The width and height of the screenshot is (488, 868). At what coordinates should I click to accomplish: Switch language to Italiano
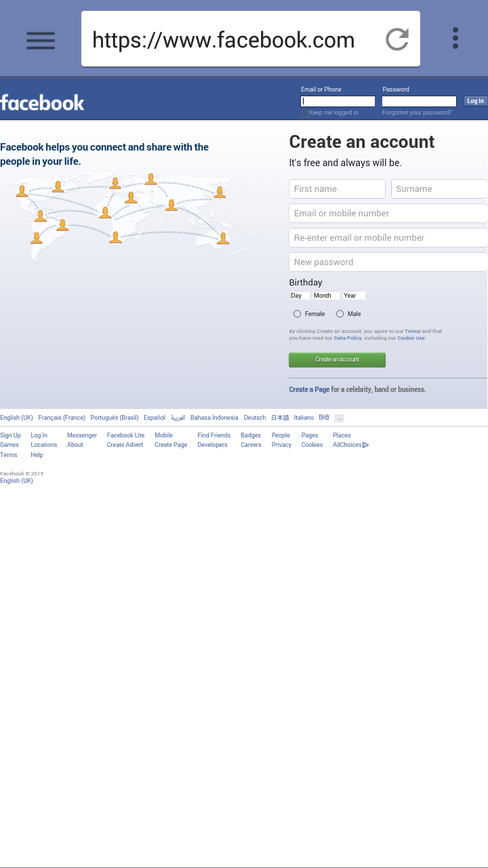coord(304,418)
